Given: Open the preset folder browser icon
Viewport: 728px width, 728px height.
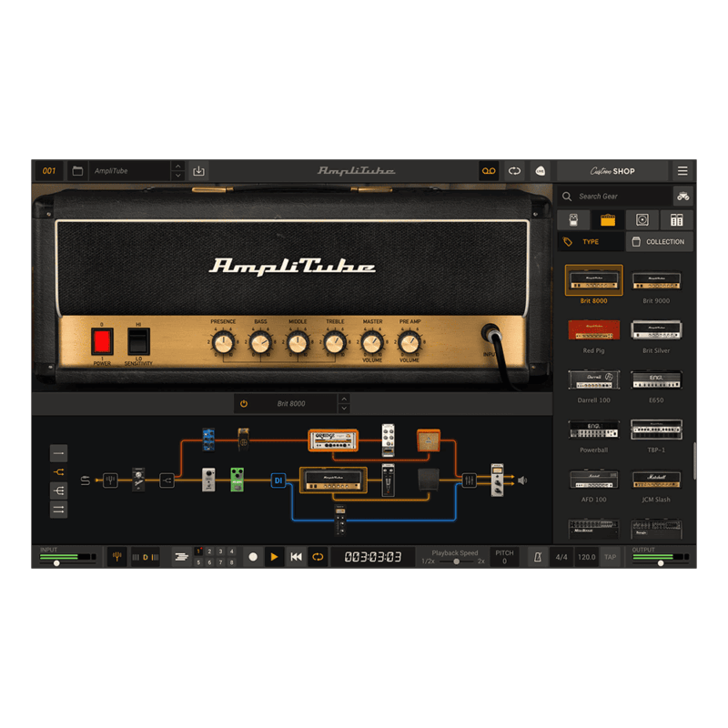Looking at the screenshot, I should click(77, 171).
